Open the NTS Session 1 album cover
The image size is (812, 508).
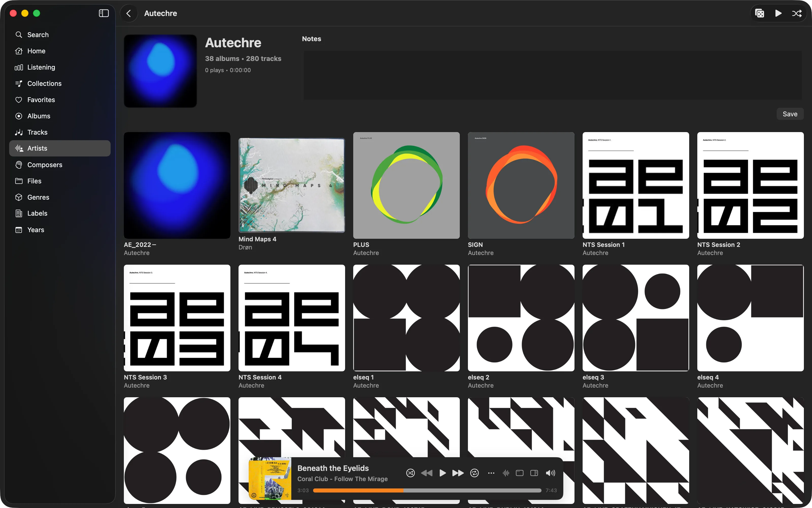[x=636, y=185]
